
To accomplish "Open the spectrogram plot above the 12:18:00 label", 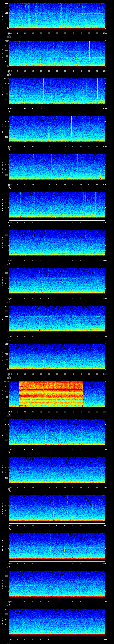I will 57,167.
